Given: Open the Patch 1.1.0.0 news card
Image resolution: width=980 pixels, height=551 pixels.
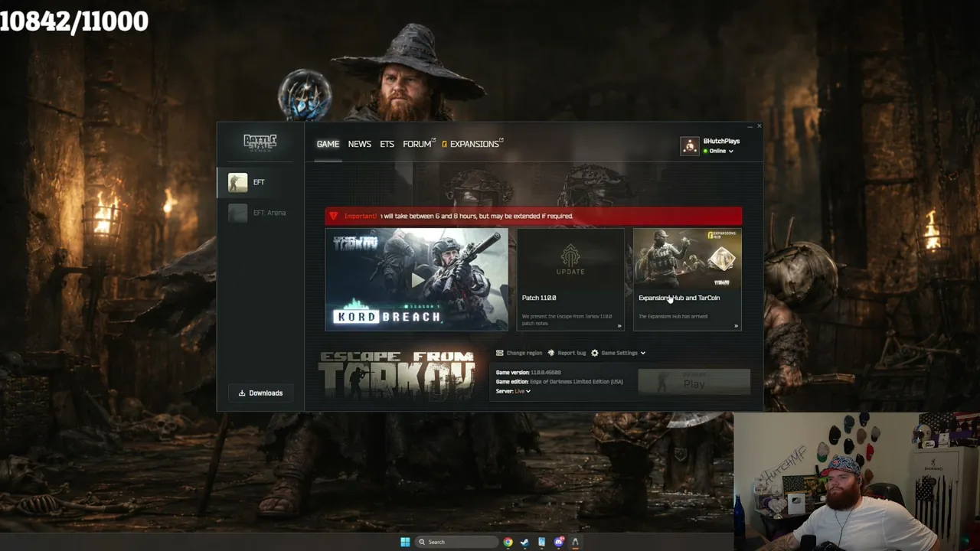Looking at the screenshot, I should 570,279.
